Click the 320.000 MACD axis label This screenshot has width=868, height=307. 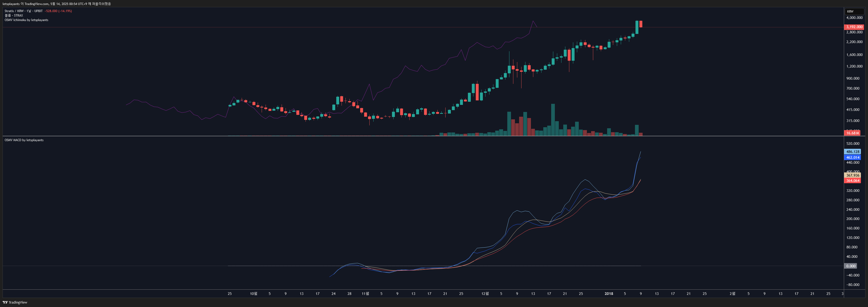pos(853,191)
